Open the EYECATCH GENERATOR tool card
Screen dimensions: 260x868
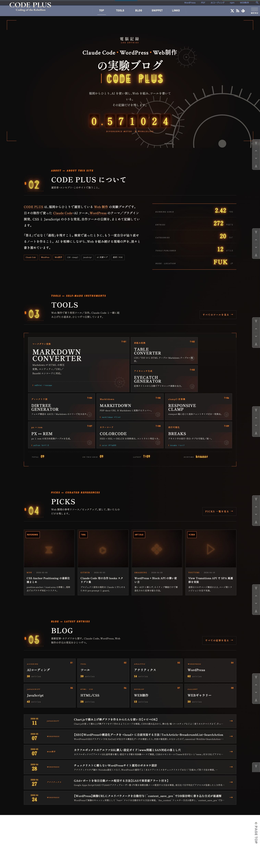pos(164,378)
